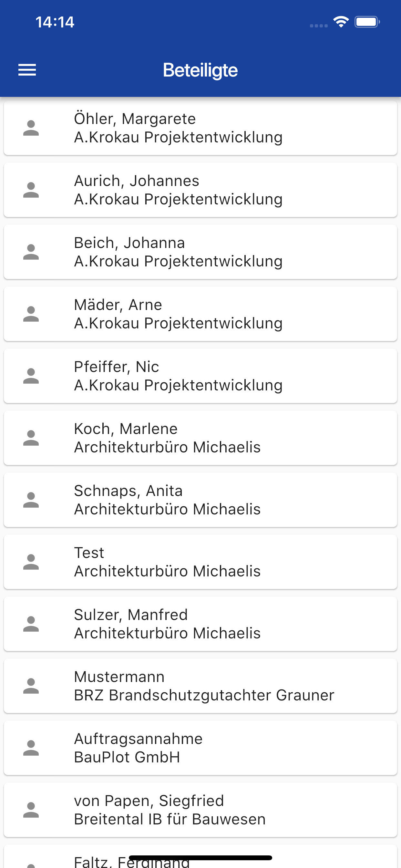
Task: Tap person icon beside Schnaps, Anita
Action: tap(31, 500)
